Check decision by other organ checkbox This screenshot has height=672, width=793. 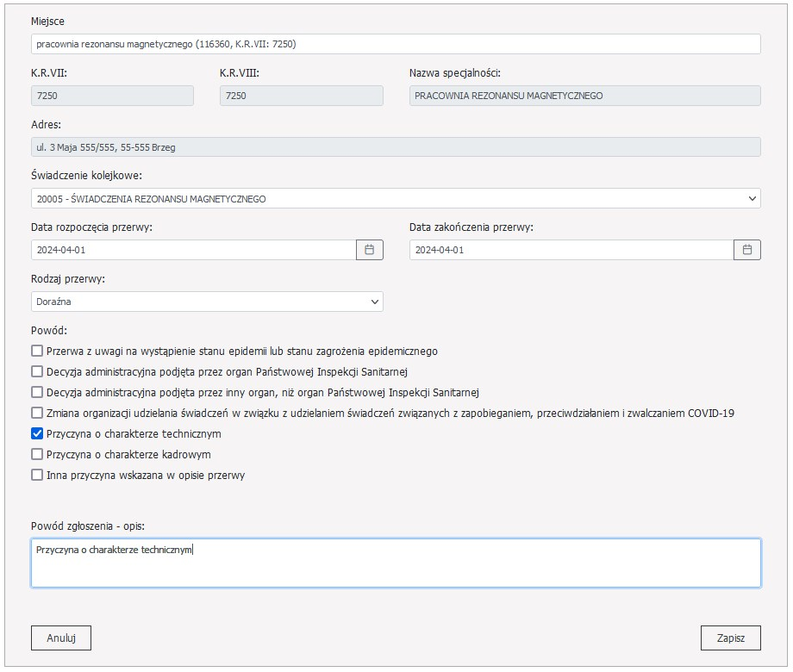coord(37,393)
